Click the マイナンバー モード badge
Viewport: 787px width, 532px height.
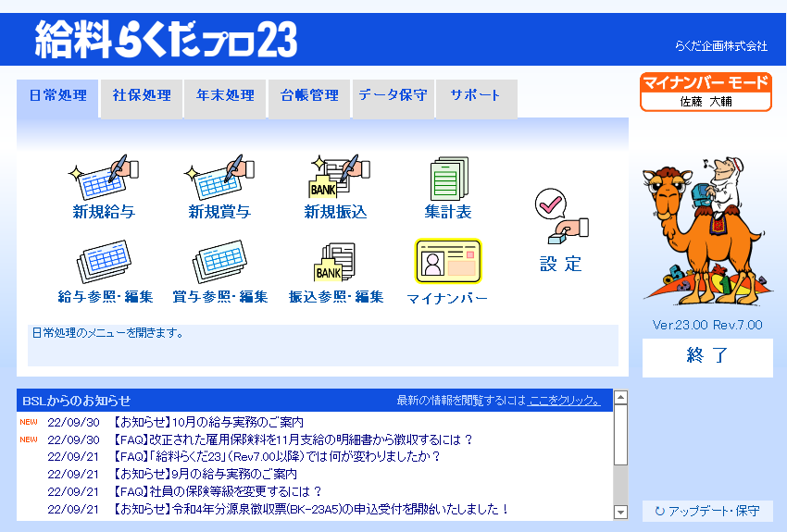[x=706, y=92]
